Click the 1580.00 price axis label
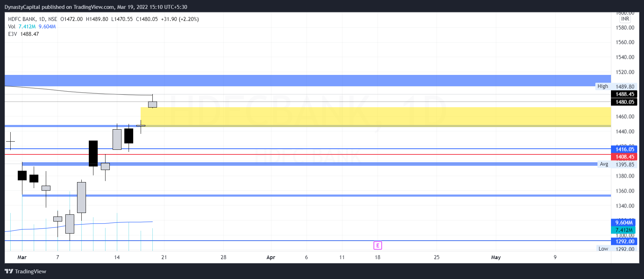The width and height of the screenshot is (644, 279). [x=625, y=28]
